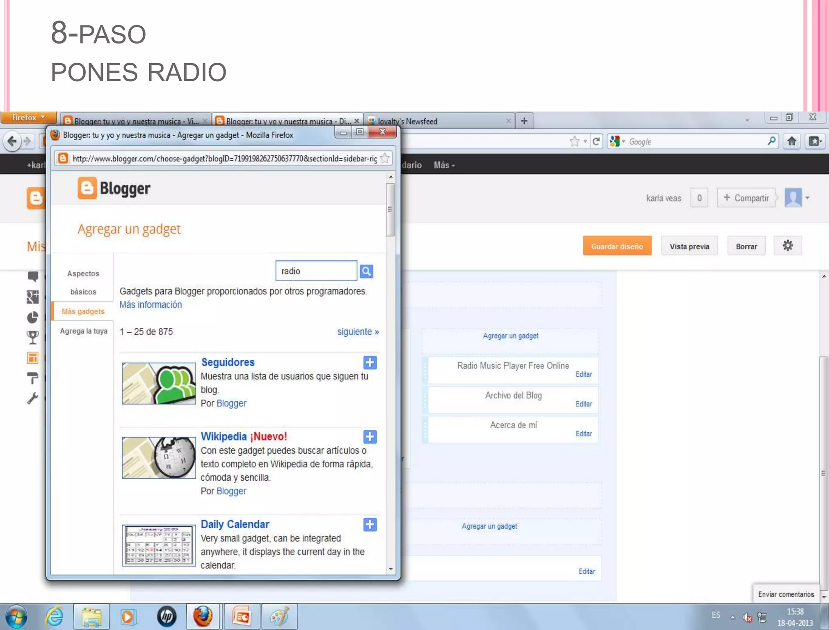Open the Layout icon in Blogger sidebar
Image resolution: width=840 pixels, height=630 pixels.
(x=33, y=358)
